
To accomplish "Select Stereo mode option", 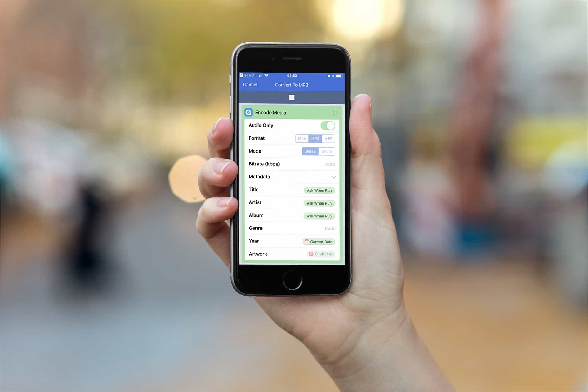I will coord(310,151).
